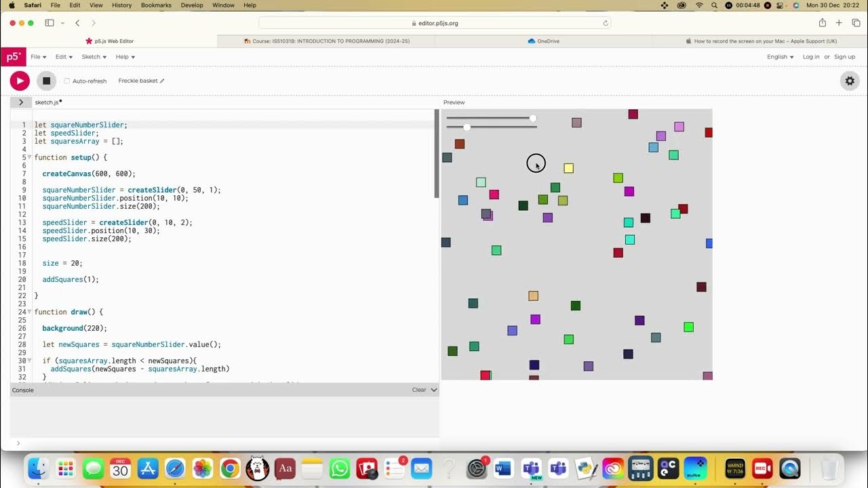Image resolution: width=868 pixels, height=488 pixels.
Task: Open Finder from the dock
Action: 39,468
